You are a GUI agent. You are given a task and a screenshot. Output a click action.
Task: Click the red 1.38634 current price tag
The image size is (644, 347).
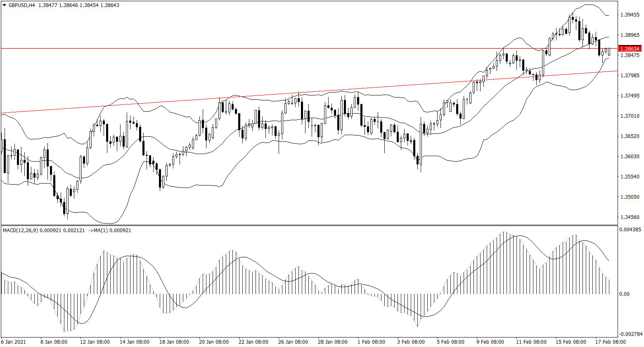pyautogui.click(x=630, y=49)
